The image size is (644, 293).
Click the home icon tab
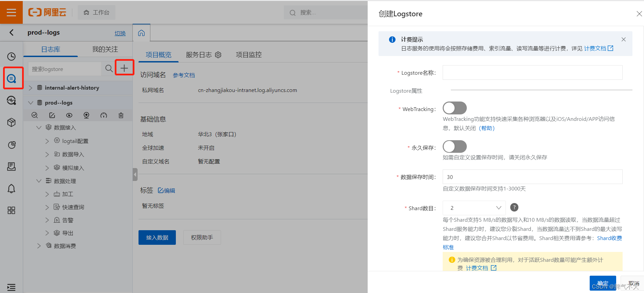tap(141, 33)
